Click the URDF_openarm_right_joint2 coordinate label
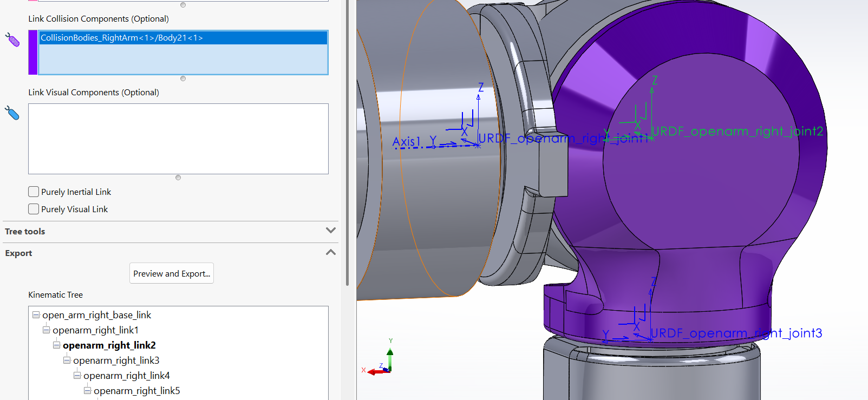Screen dimensions: 868x400 pyautogui.click(x=737, y=132)
